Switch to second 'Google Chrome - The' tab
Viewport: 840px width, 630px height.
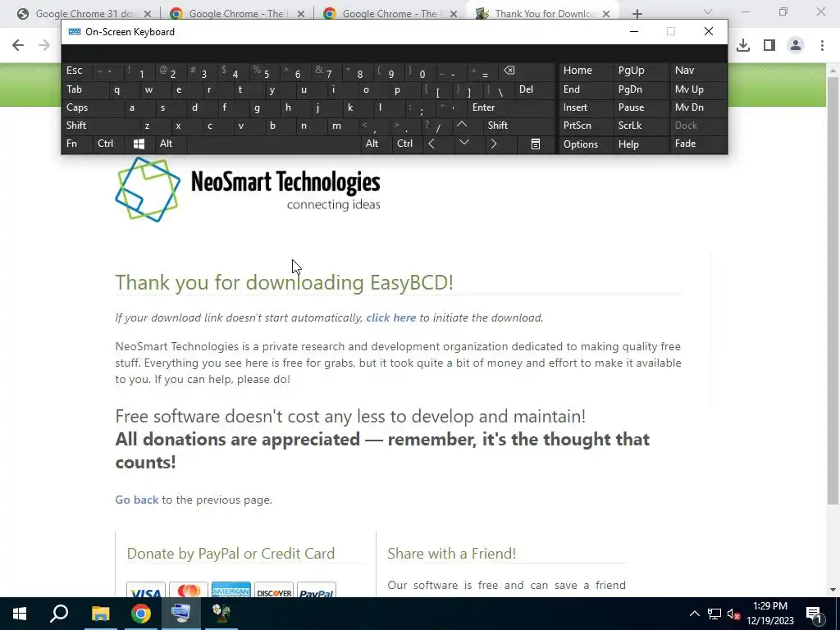(x=235, y=14)
